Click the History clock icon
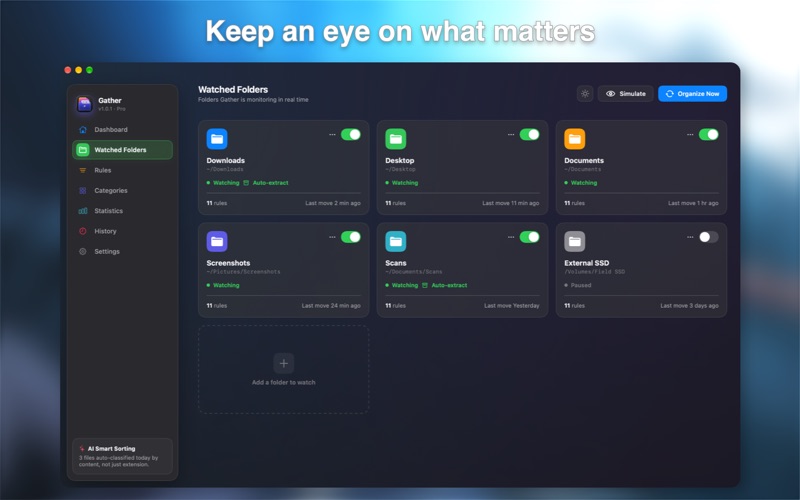 83,231
